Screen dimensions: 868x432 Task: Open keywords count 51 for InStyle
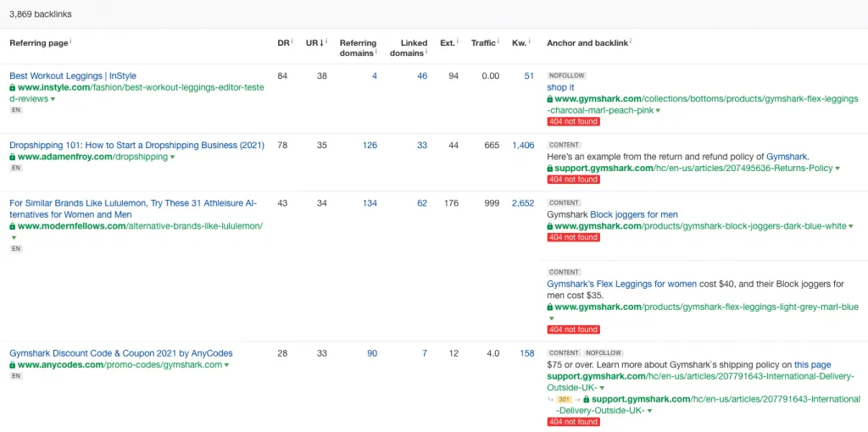click(529, 75)
